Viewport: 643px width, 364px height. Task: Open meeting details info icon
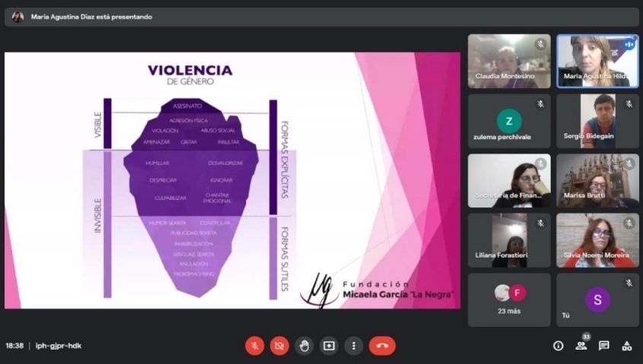558,346
